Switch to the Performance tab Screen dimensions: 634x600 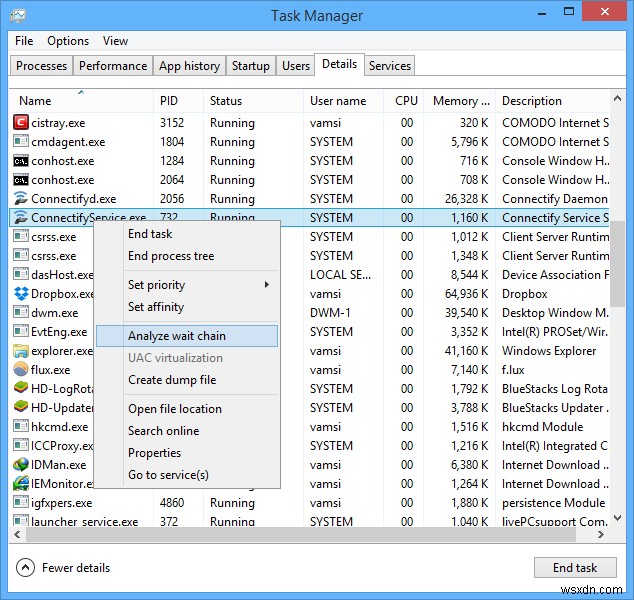[x=113, y=65]
